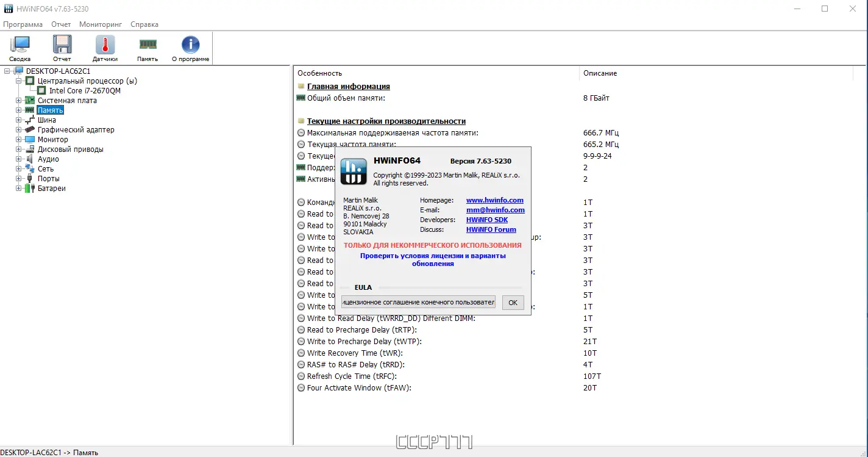Select Intel Core i7-2670QM tree item
The width and height of the screenshot is (868, 457).
pyautogui.click(x=85, y=91)
